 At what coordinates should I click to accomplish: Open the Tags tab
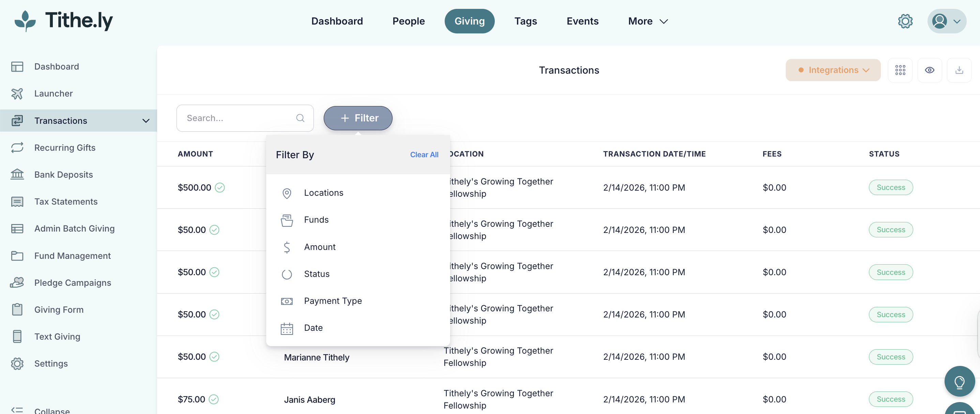coord(526,21)
